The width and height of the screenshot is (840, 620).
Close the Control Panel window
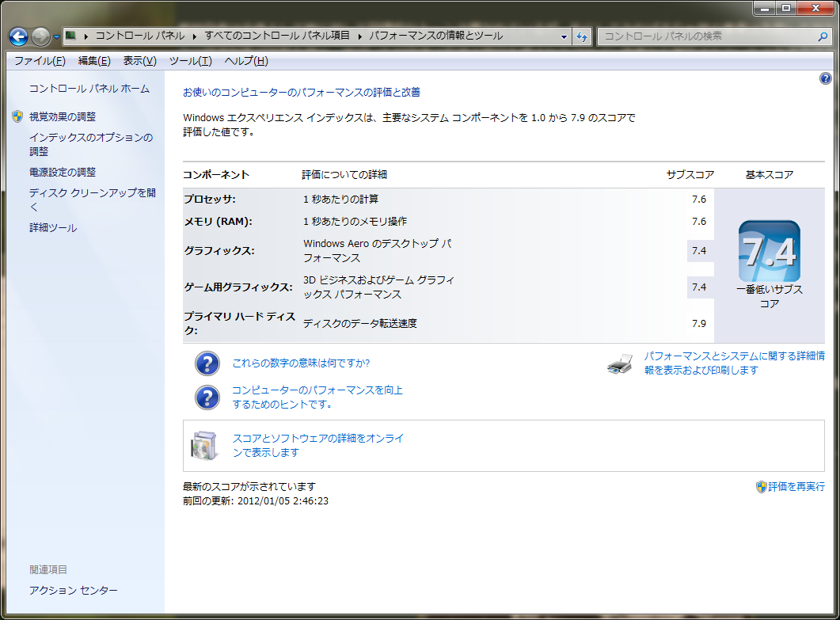[815, 8]
